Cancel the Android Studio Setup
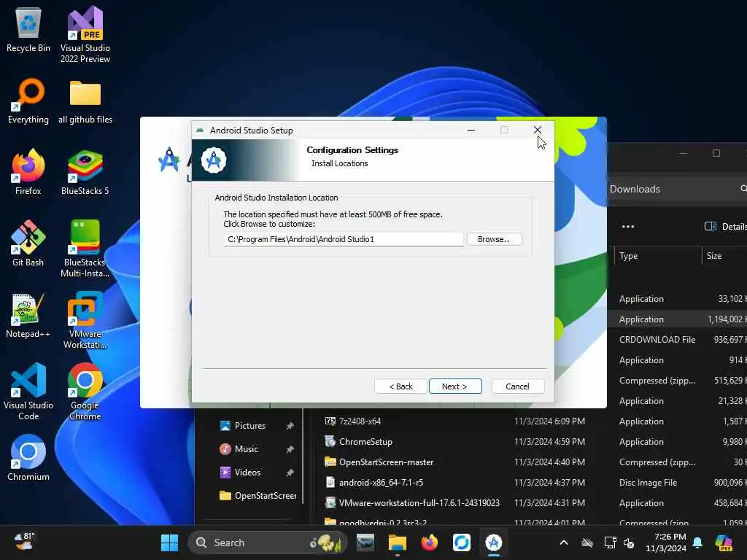The image size is (747, 560). (517, 386)
